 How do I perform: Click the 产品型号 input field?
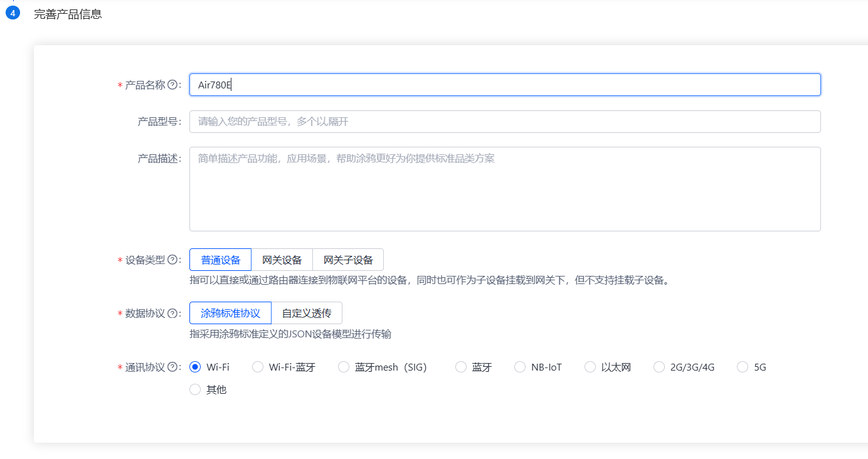(505, 122)
